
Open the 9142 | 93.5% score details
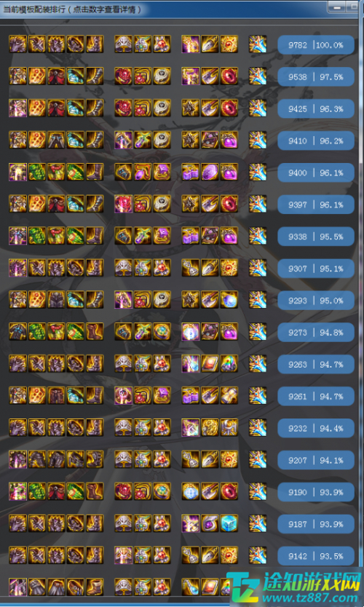tap(316, 556)
